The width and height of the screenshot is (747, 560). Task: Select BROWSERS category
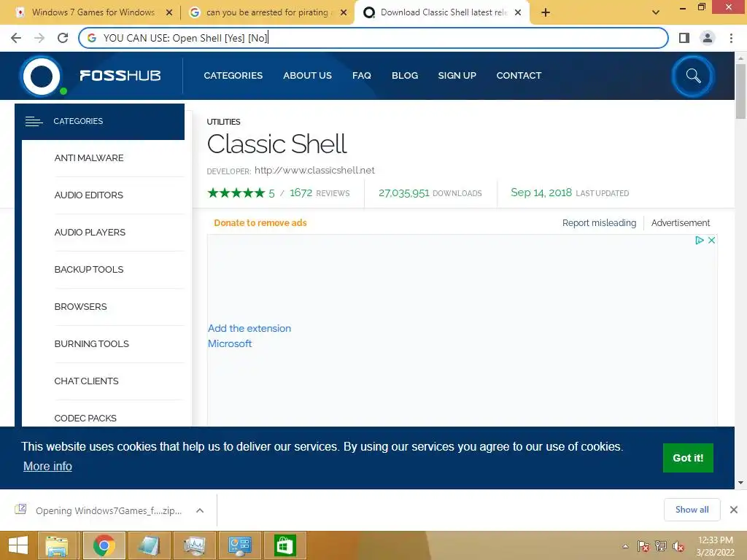[80, 306]
